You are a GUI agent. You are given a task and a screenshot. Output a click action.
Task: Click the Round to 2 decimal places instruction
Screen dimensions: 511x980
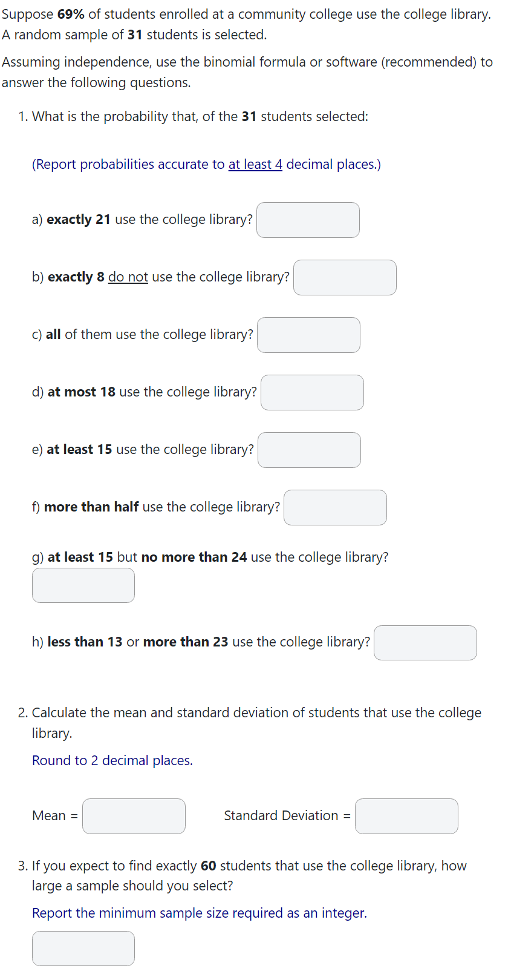click(111, 760)
